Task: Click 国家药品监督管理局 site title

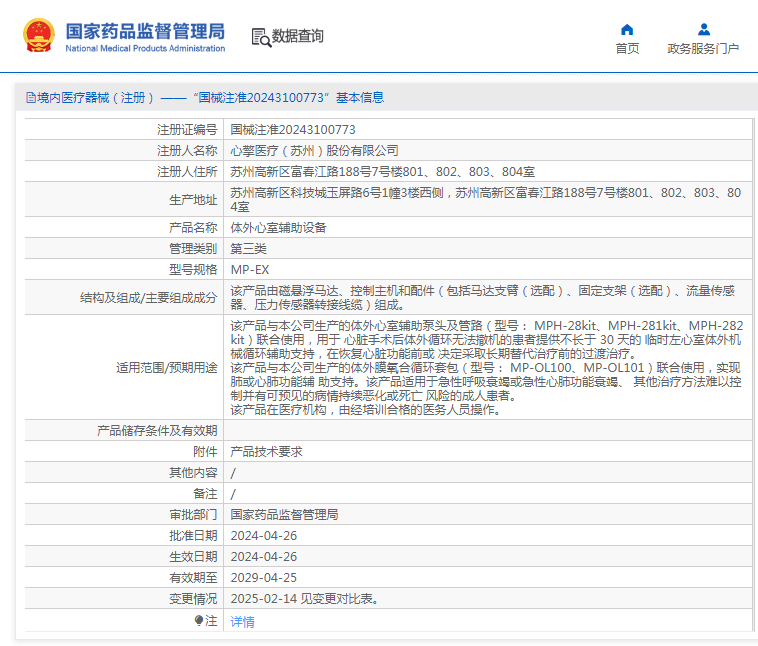Action: 145,31
